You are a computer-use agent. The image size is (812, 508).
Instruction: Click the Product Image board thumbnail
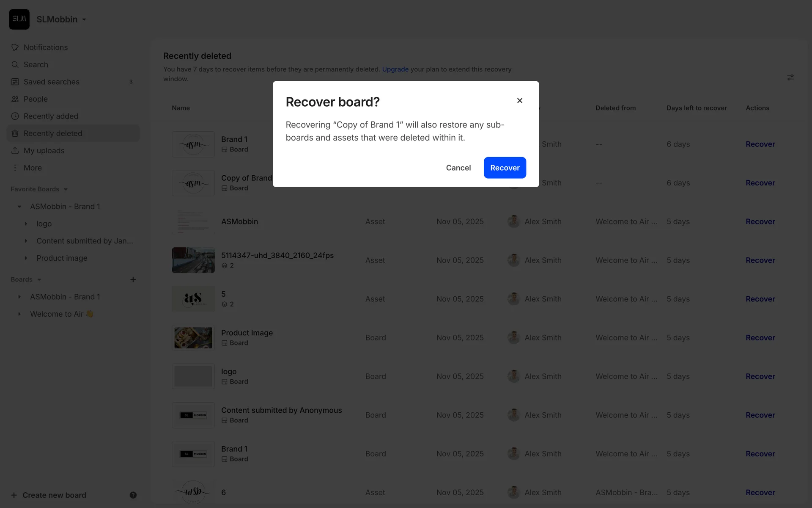(x=193, y=338)
